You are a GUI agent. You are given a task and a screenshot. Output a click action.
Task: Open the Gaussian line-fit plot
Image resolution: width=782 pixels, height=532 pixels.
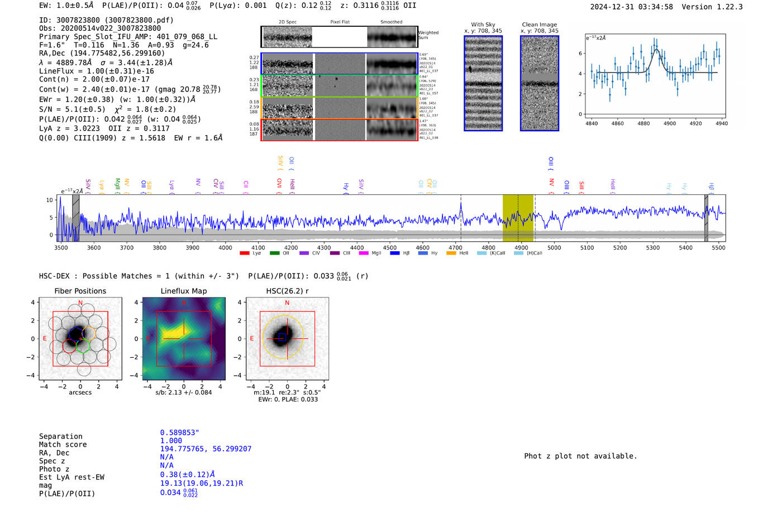tap(654, 78)
